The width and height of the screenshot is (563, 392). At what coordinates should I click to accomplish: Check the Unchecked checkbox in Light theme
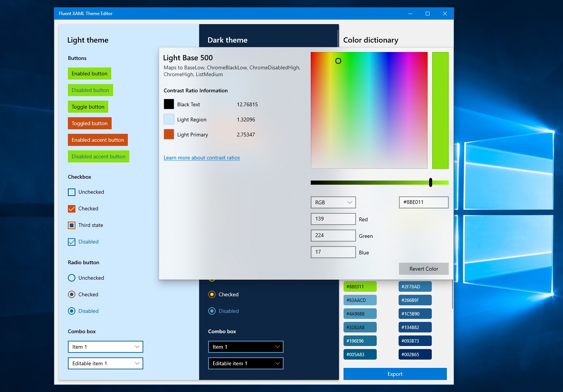pos(72,192)
